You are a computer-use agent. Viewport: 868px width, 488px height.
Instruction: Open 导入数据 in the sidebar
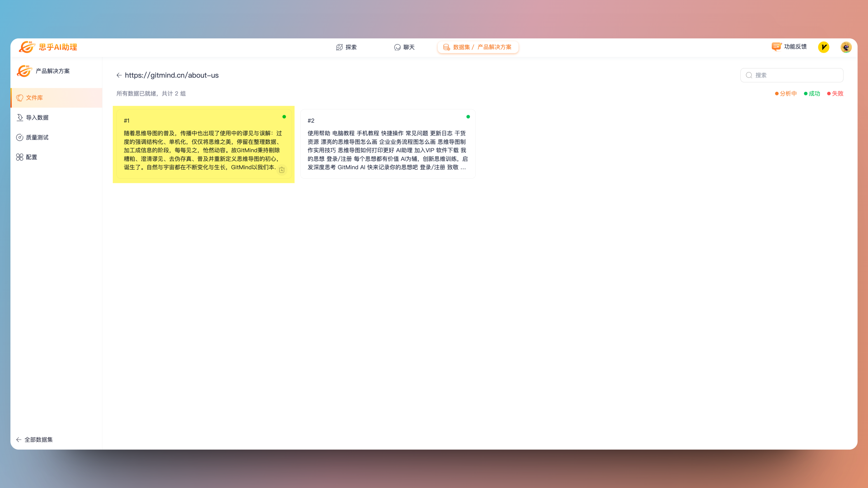(37, 117)
